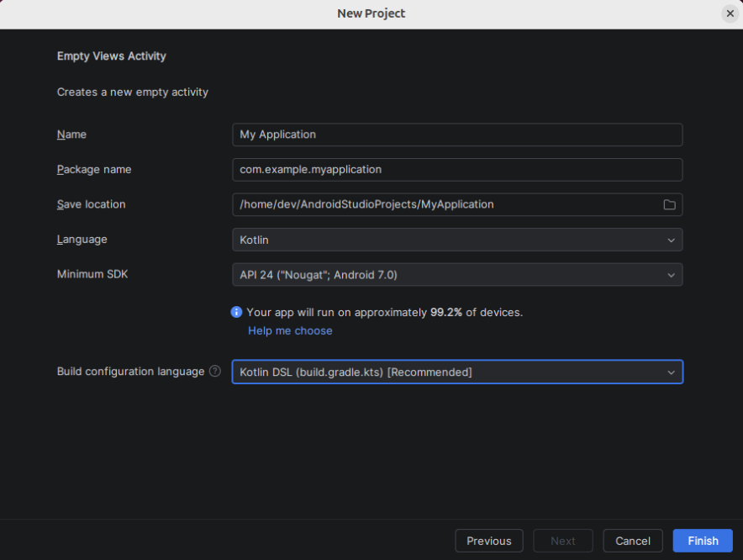The height and width of the screenshot is (560, 743).
Task: Click the Language label
Action: tap(82, 240)
